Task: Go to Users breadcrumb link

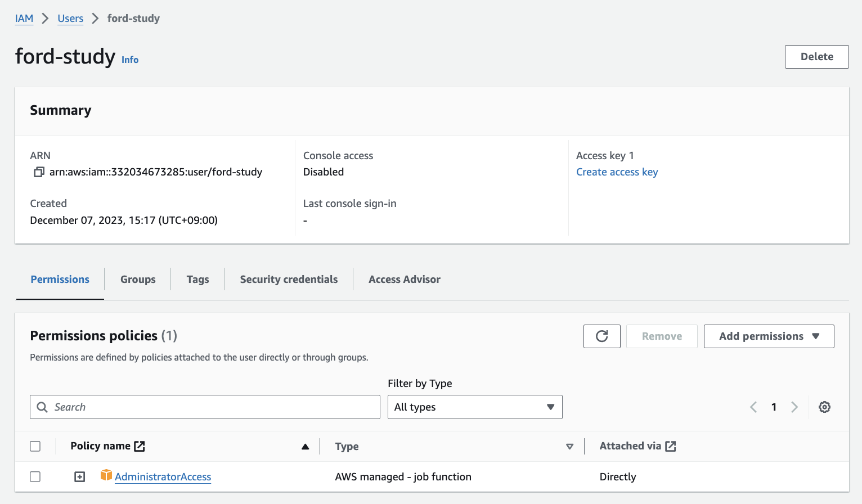Action: pyautogui.click(x=70, y=19)
